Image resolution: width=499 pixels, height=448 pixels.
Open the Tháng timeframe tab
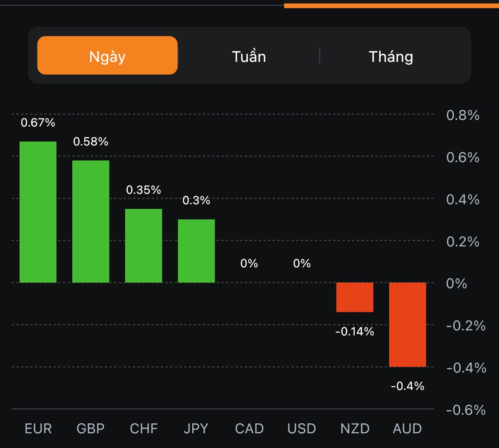tap(391, 56)
